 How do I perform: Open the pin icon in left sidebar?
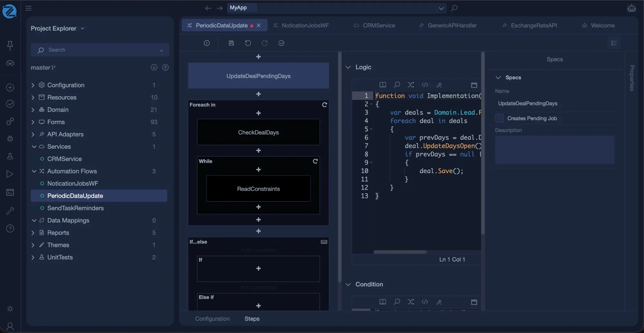(x=10, y=45)
